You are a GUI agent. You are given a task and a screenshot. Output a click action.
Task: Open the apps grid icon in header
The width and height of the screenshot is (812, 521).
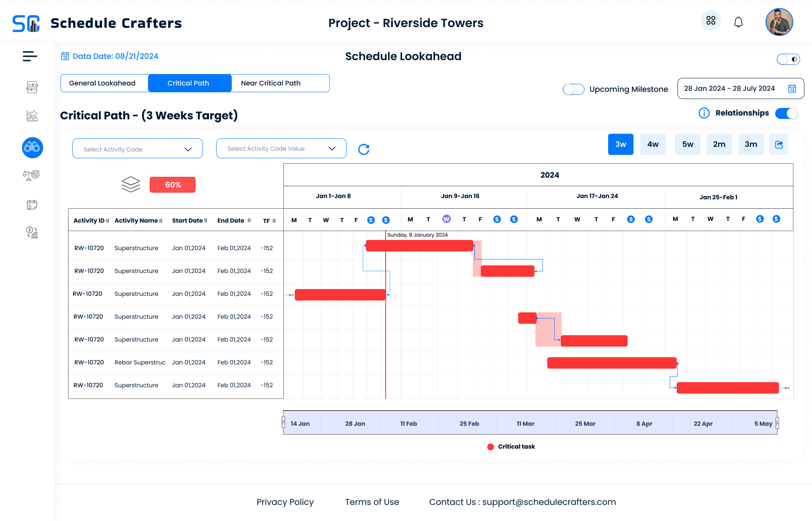click(x=711, y=21)
